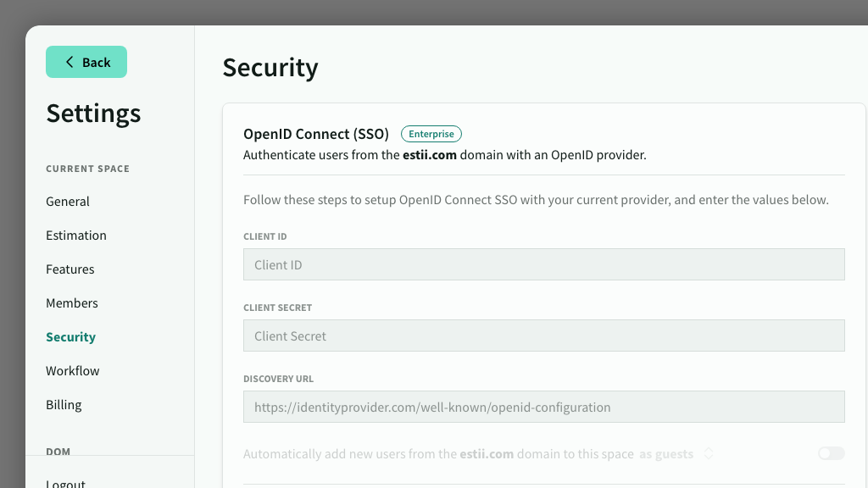Image resolution: width=868 pixels, height=488 pixels.
Task: Open the Members settings page
Action: click(72, 303)
